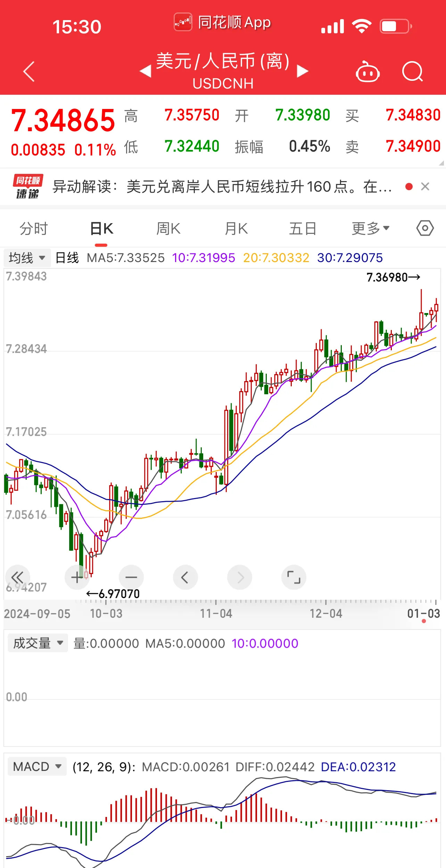The image size is (446, 868).
Task: Switch to previous currency pair arrow
Action: [x=145, y=71]
